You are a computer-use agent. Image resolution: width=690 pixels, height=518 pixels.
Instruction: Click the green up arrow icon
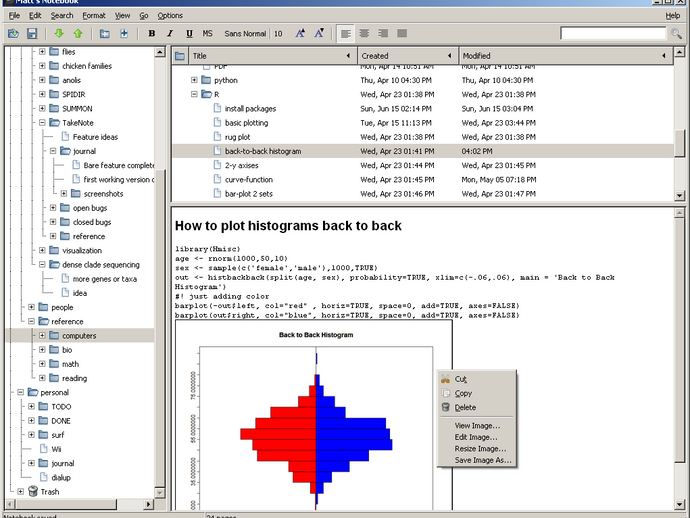coord(78,33)
